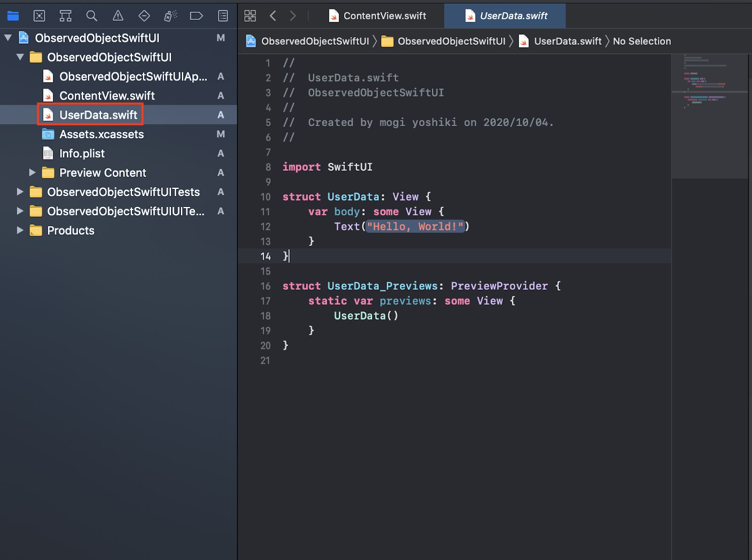
Task: Open the Test navigator diamond icon
Action: pyautogui.click(x=144, y=16)
